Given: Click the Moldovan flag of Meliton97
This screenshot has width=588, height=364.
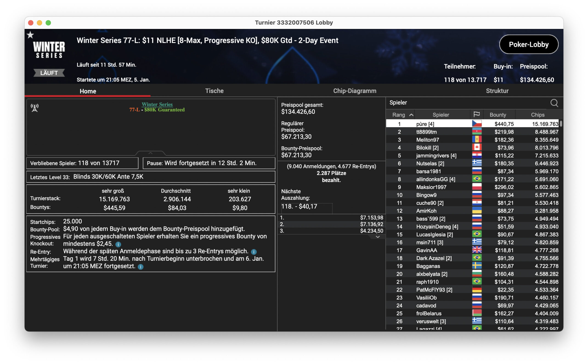Looking at the screenshot, I should 477,139.
